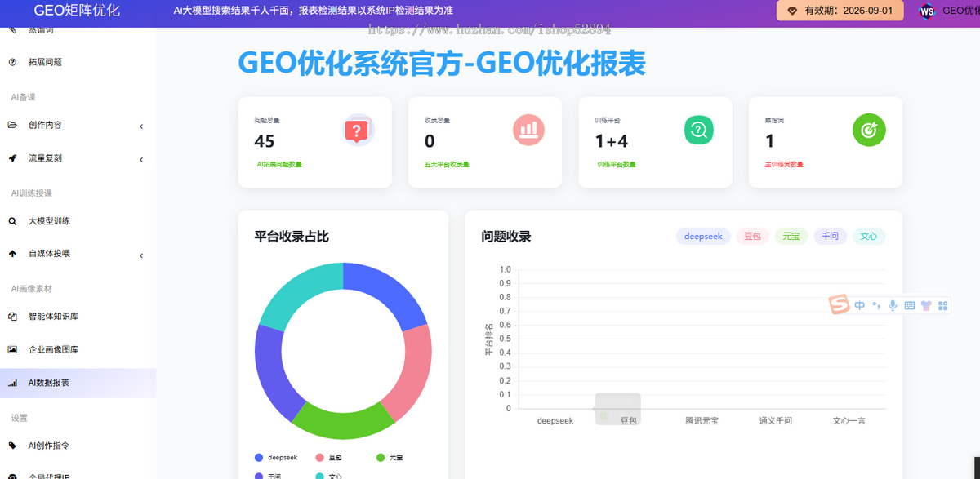Click the 五大平台收录量 link

(x=447, y=164)
